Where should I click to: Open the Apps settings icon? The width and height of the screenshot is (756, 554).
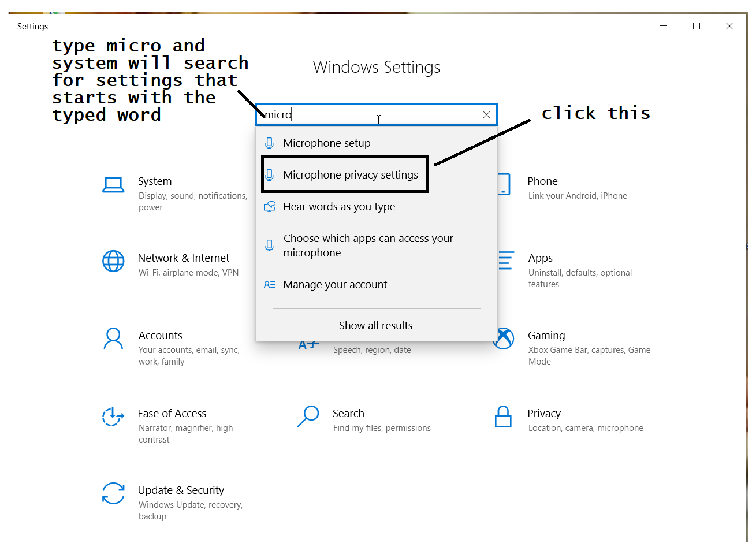coord(503,261)
